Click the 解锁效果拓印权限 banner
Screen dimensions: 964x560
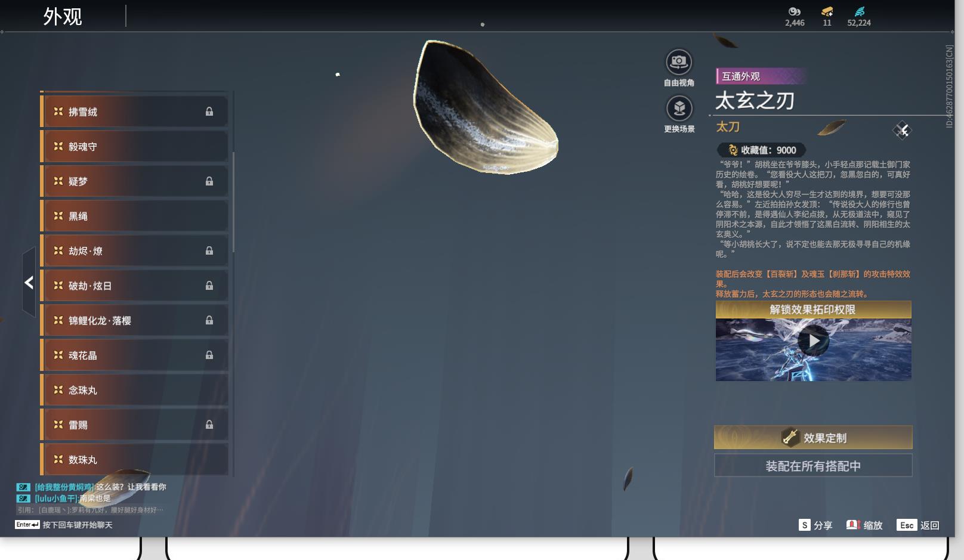pyautogui.click(x=813, y=310)
